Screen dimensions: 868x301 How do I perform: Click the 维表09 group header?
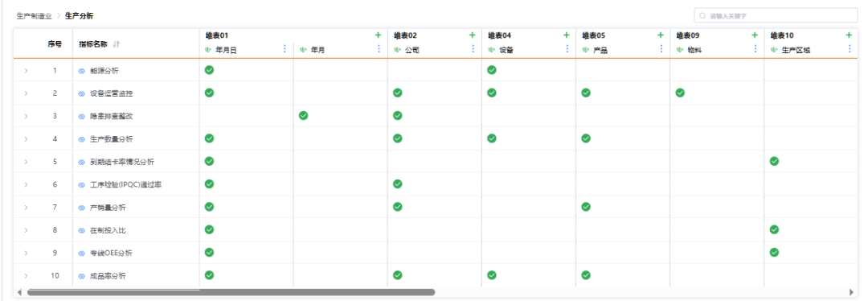pos(687,35)
